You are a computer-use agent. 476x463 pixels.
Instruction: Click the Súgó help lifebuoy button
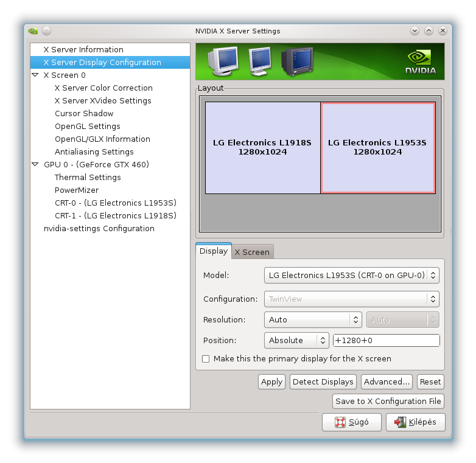352,422
